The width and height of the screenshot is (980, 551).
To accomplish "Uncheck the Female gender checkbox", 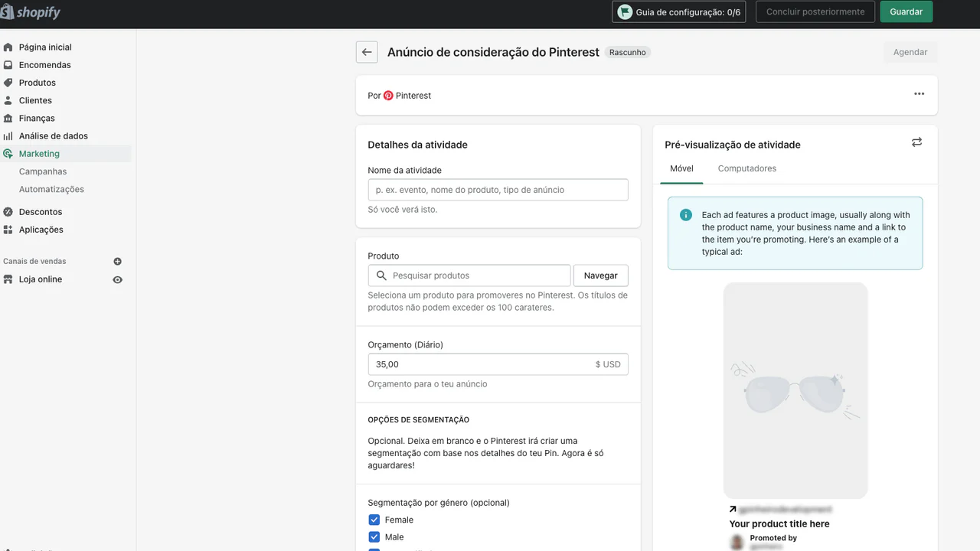I will click(374, 520).
